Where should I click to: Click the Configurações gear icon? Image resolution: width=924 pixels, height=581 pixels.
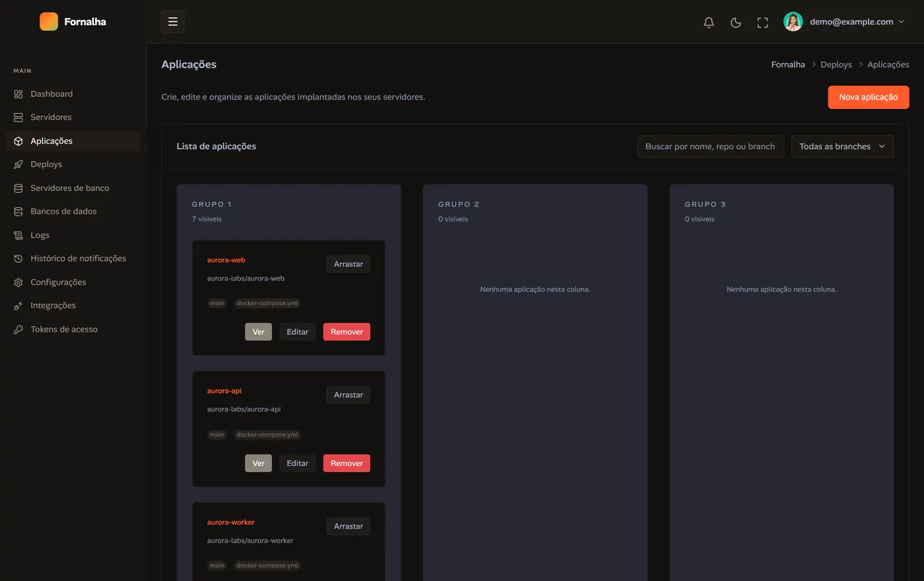(x=18, y=283)
